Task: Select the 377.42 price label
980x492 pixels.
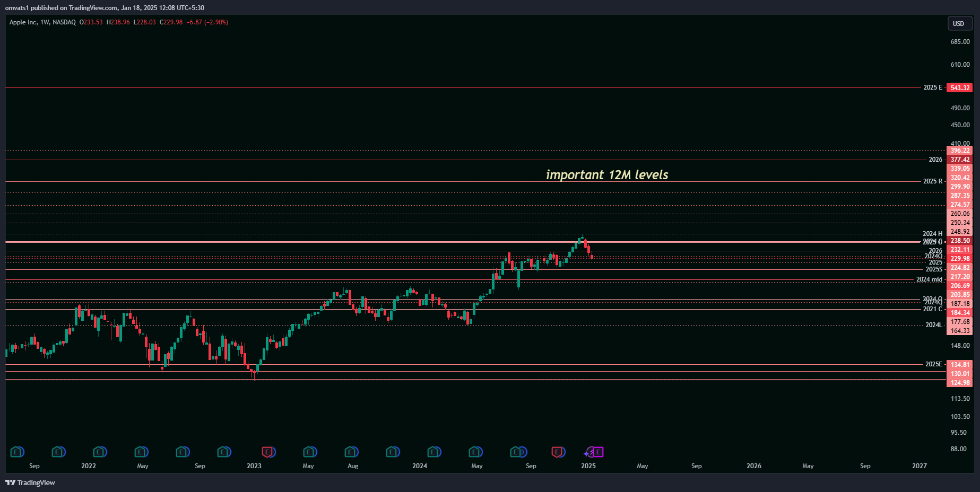Action: (959, 160)
